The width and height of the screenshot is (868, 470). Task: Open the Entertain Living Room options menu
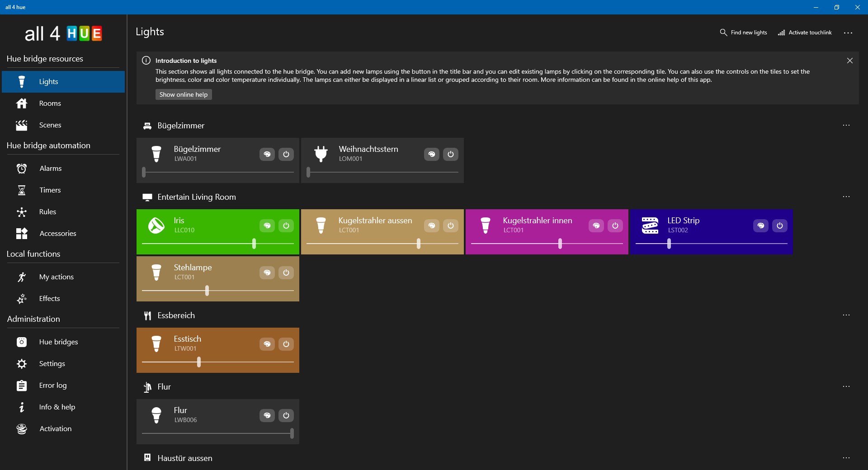(846, 197)
